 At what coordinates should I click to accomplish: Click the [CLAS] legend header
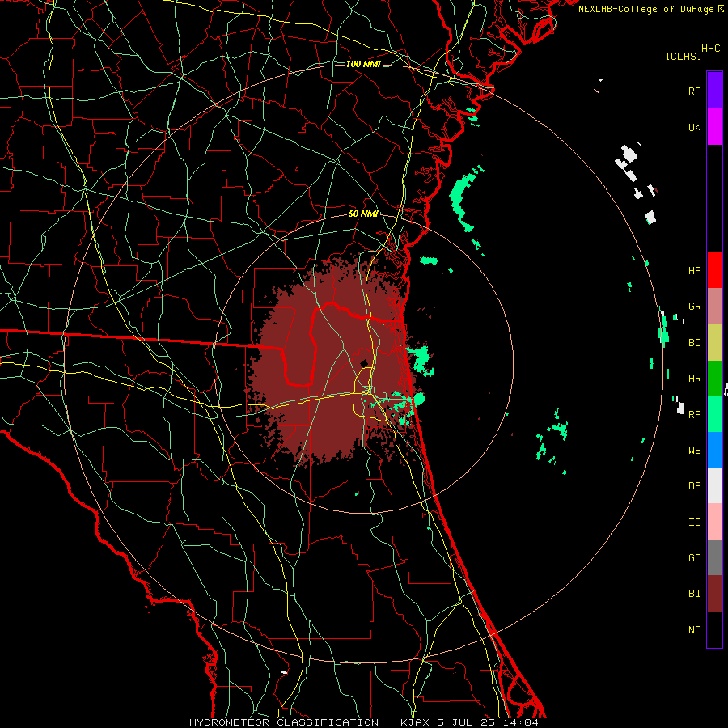point(684,56)
